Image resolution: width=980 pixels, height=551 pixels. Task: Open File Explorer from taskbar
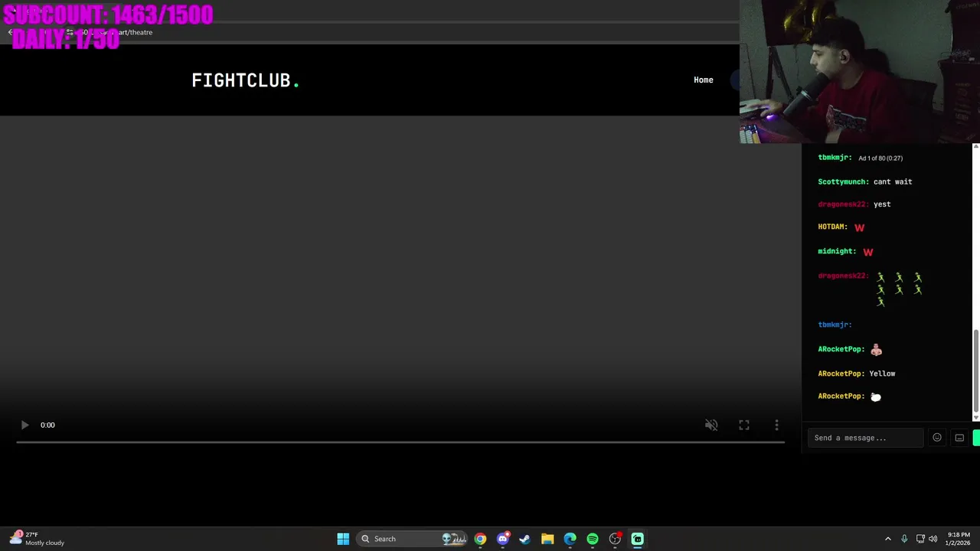pyautogui.click(x=547, y=539)
